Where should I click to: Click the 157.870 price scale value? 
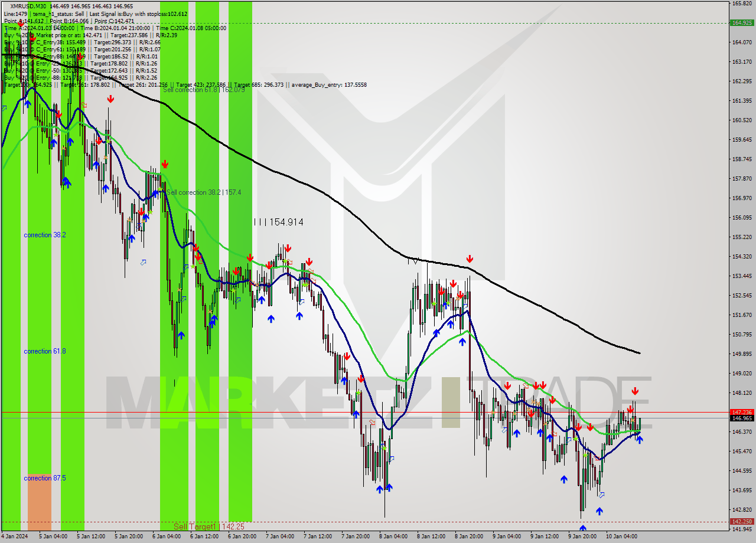[741, 178]
